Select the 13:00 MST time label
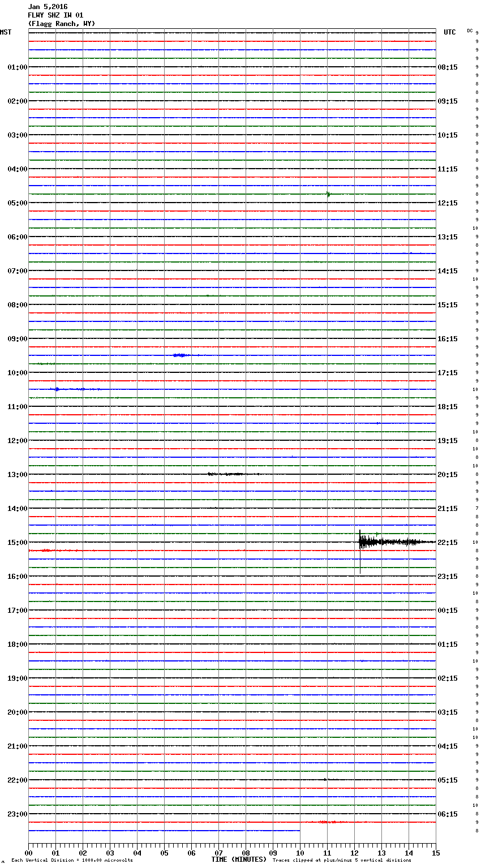Image resolution: width=481 pixels, height=868 pixels. pos(18,475)
